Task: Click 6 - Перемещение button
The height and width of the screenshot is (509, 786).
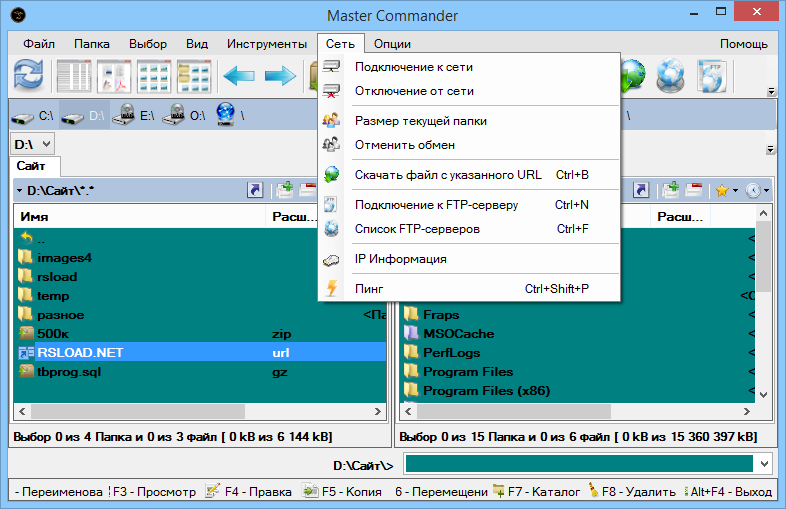Action: 441,492
